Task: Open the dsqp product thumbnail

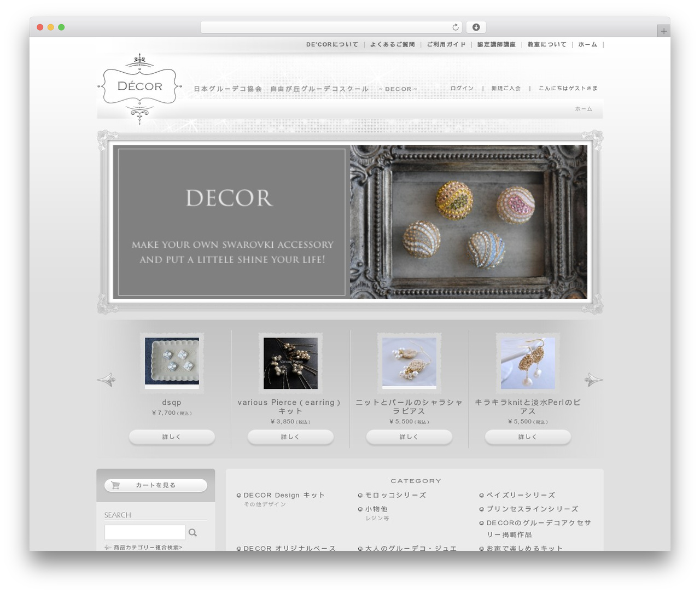Action: (x=172, y=363)
